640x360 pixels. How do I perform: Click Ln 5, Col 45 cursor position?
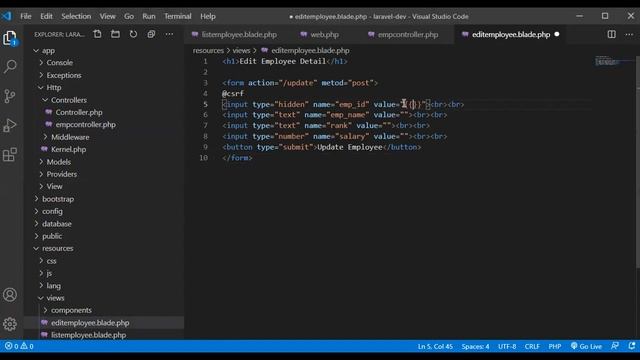click(435, 346)
